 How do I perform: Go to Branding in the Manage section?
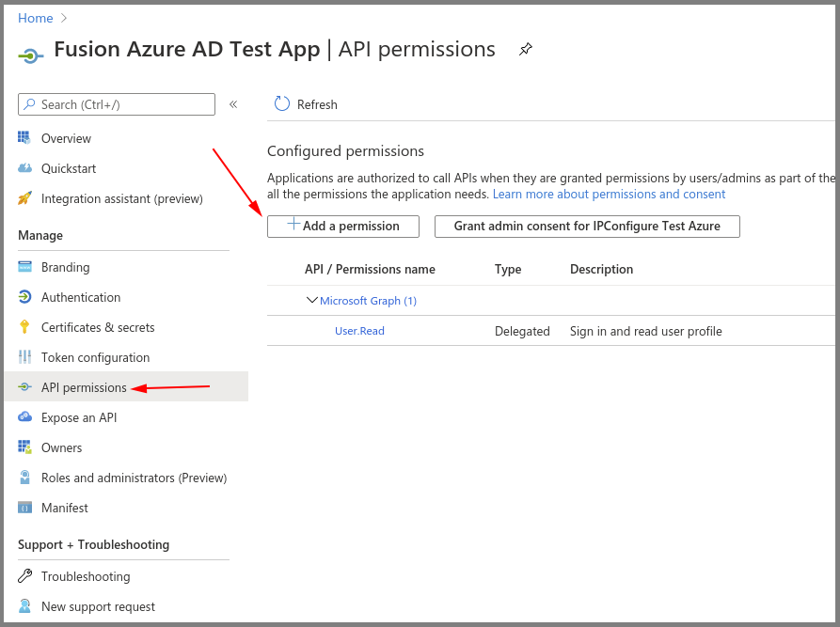click(66, 267)
